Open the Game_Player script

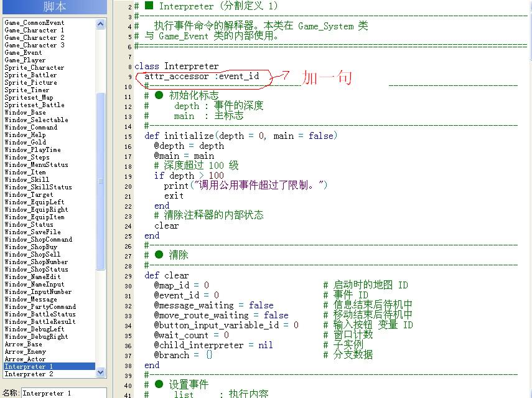(x=25, y=60)
